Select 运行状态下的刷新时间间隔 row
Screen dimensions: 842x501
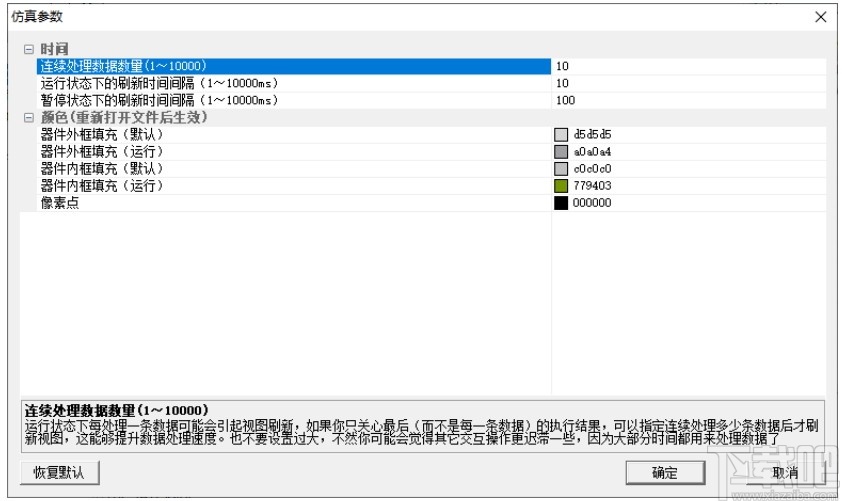[294, 83]
